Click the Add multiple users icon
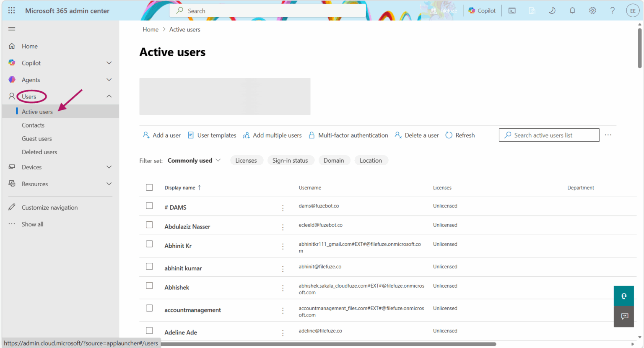644x348 pixels. (246, 135)
